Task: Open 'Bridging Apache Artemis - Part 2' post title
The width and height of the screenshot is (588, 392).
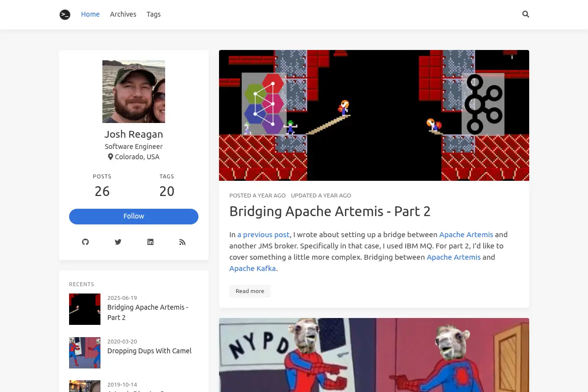Action: (x=330, y=211)
